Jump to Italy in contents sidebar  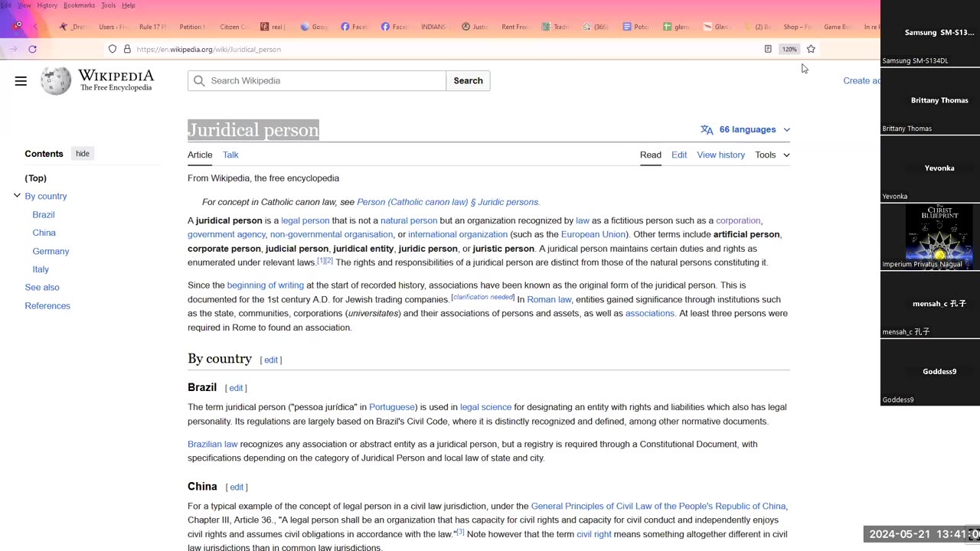[x=41, y=269]
